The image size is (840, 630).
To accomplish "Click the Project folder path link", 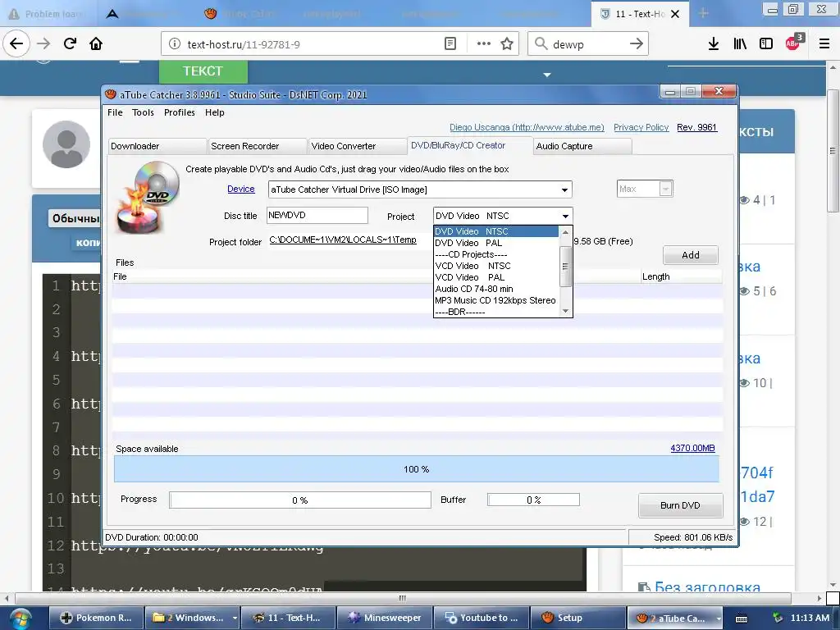I will click(343, 240).
